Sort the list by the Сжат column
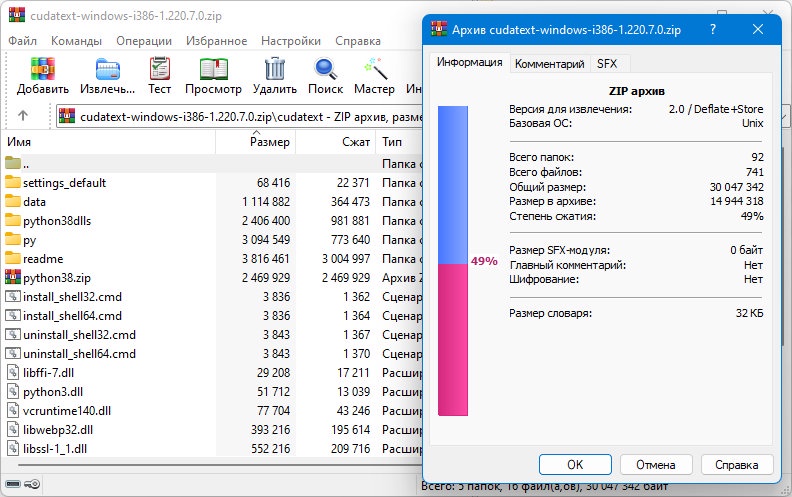 click(335, 142)
